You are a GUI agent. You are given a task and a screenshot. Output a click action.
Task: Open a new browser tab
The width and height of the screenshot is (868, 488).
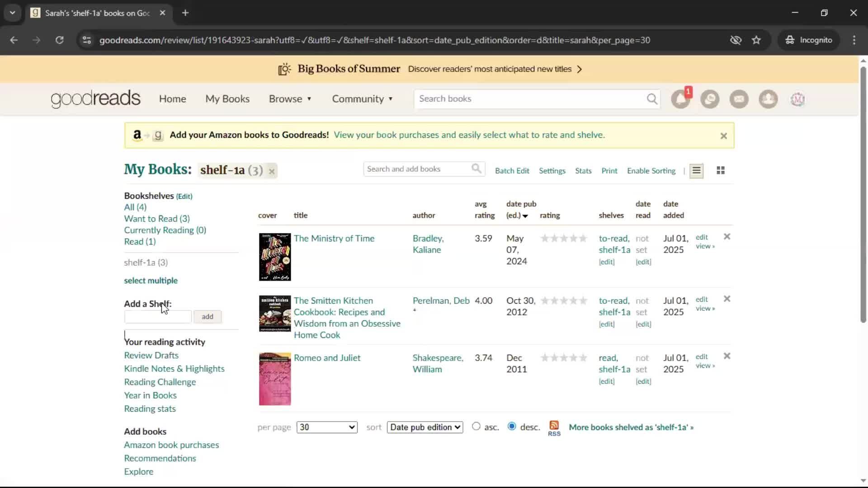185,13
